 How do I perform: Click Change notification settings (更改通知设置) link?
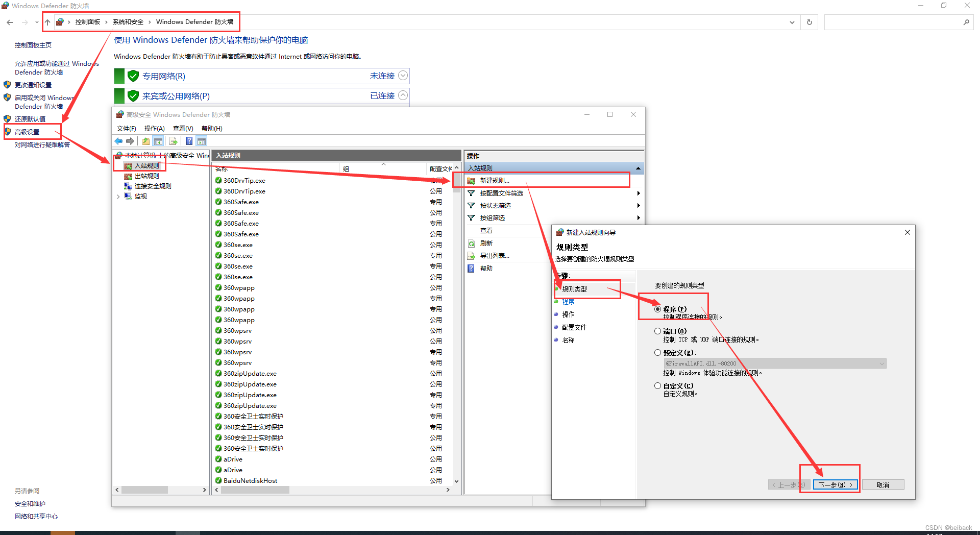coord(33,85)
